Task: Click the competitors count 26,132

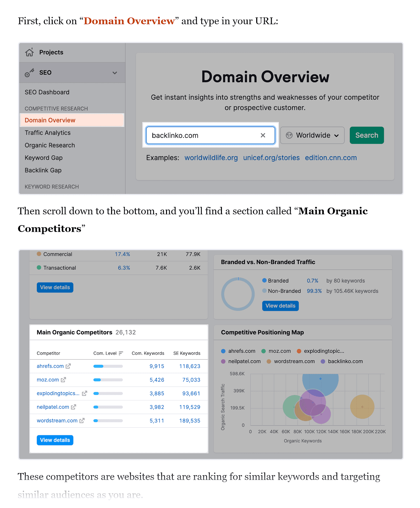Action: 126,332
